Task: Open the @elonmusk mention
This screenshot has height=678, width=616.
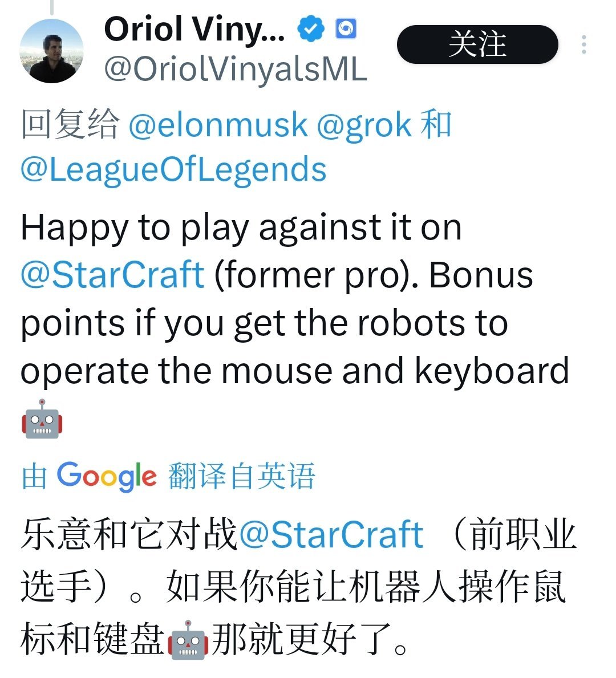Action: click(x=218, y=125)
